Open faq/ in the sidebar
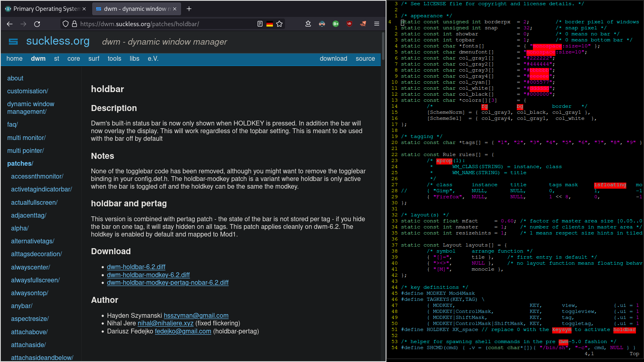Viewport: 644px width, 362px height. pos(12,125)
